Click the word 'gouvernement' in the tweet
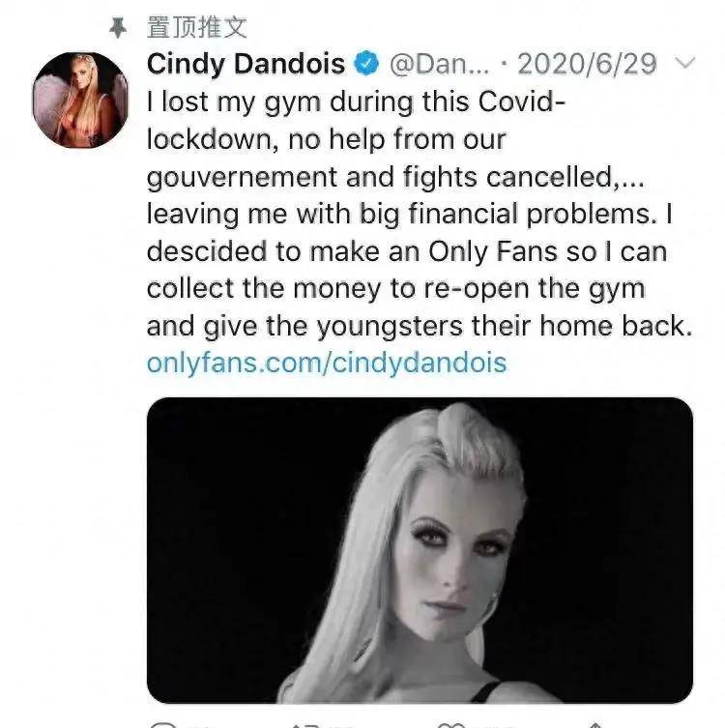Image resolution: width=725 pixels, height=728 pixels. click(x=242, y=178)
